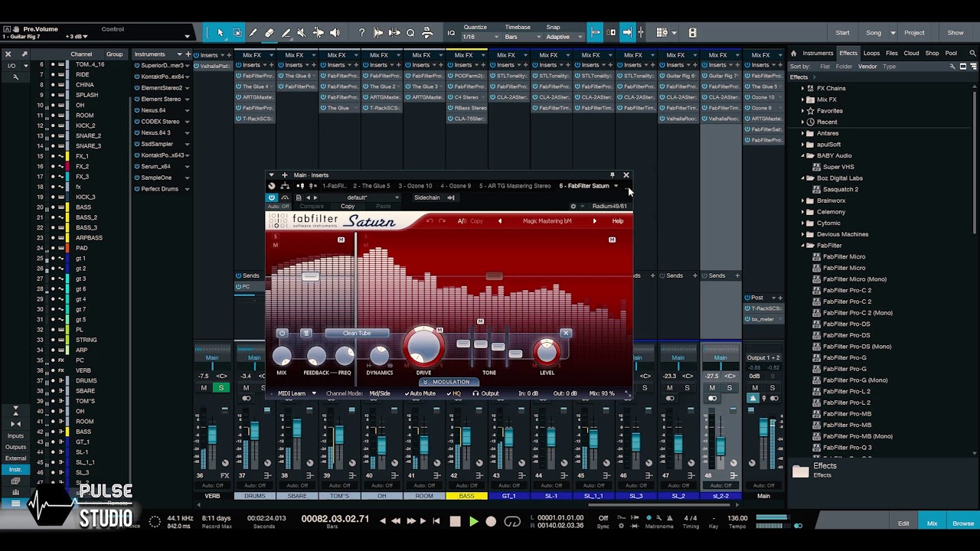Click the Saturn undo arrow
Screen dimensions: 980x551
click(x=430, y=221)
